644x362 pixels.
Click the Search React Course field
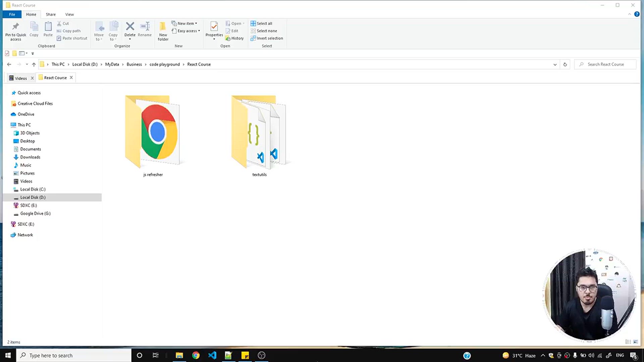tap(605, 64)
